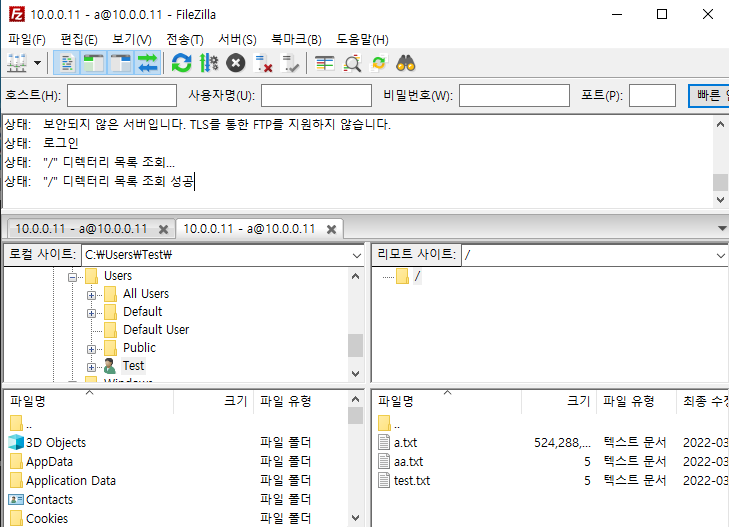The height and width of the screenshot is (527, 729).
Task: Focus the 호스트(H) input field
Action: pyautogui.click(x=122, y=96)
